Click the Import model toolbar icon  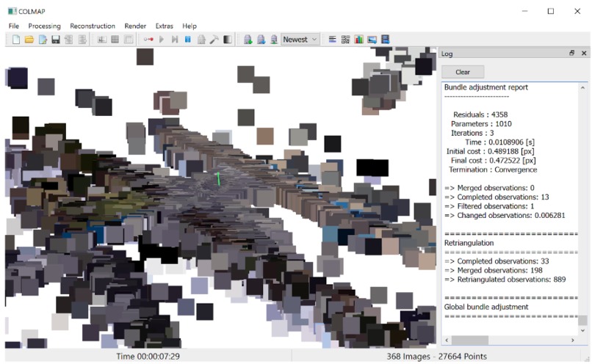click(x=69, y=39)
